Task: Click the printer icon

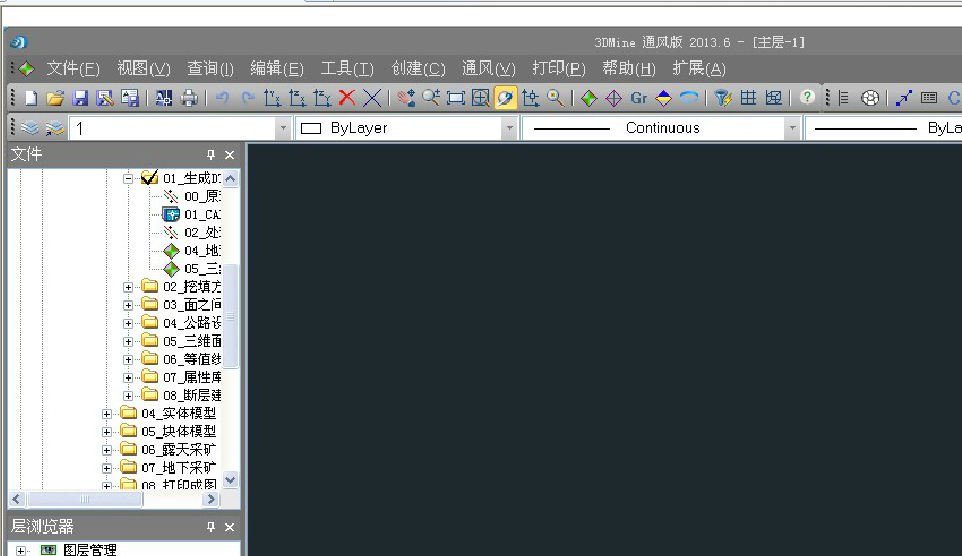Action: (189, 98)
